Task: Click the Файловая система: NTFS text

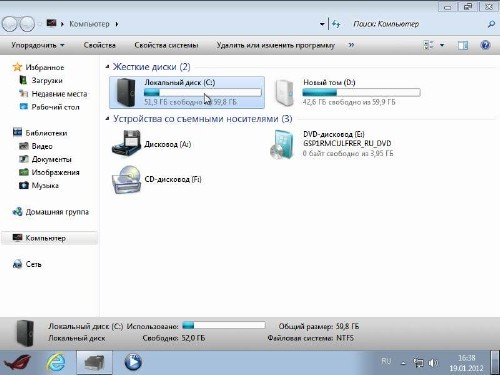Action: point(311,338)
